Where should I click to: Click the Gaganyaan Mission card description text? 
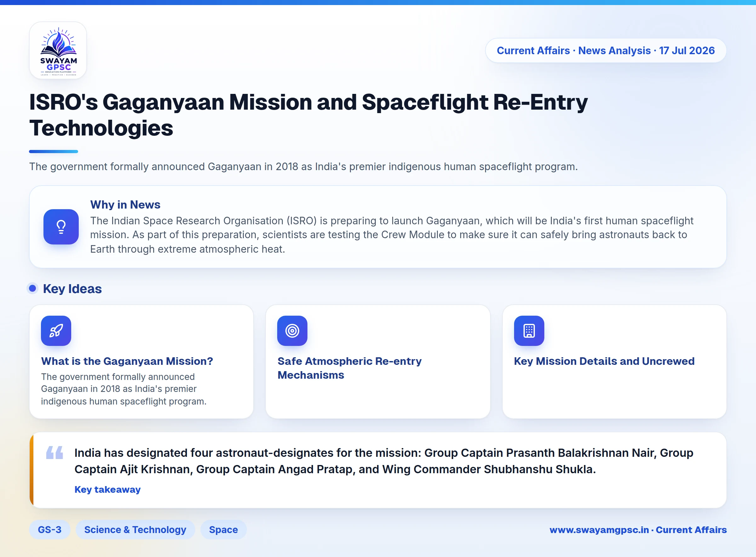click(x=124, y=389)
